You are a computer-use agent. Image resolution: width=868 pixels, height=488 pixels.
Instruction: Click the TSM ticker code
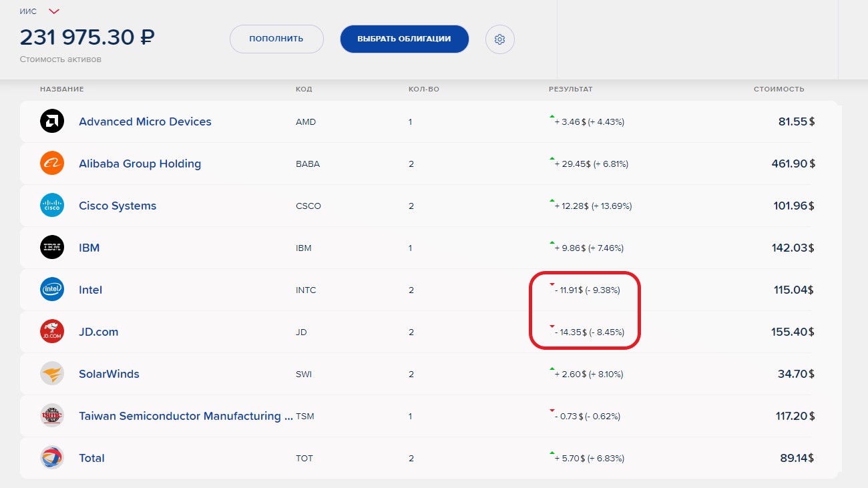[304, 417]
